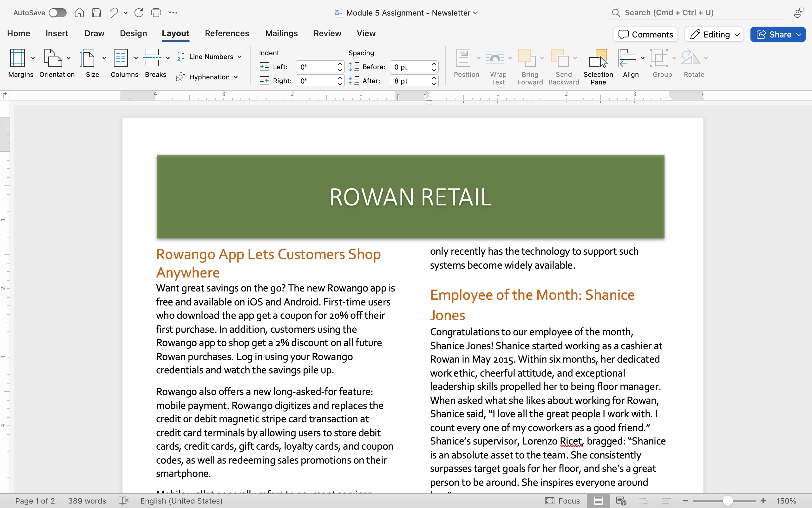Open the View tab
Viewport: 812px width, 508px height.
(366, 33)
